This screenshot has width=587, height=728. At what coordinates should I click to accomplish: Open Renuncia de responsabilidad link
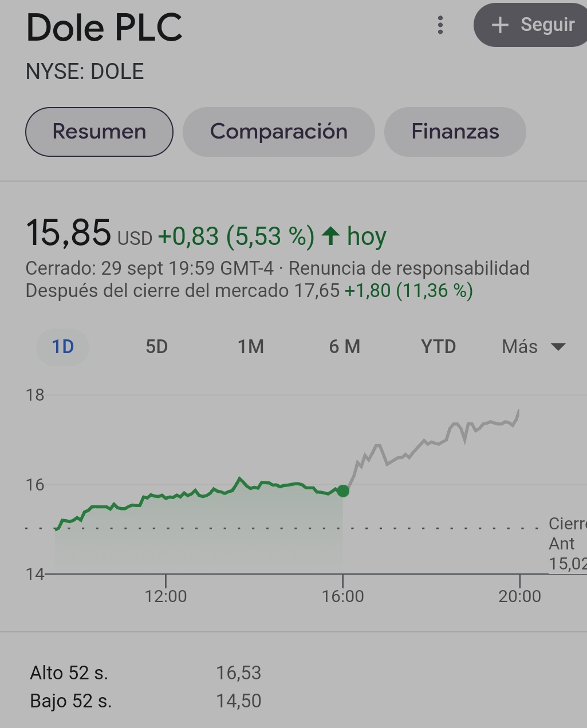coord(408,268)
